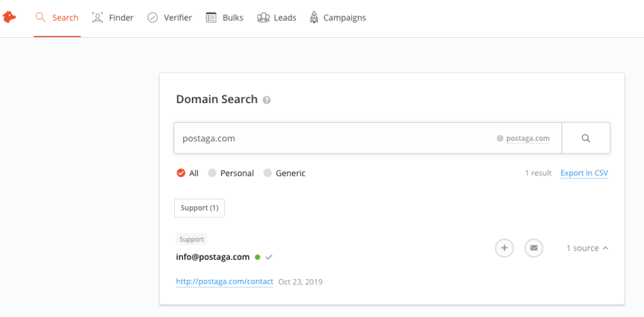The width and height of the screenshot is (644, 317).
Task: Click the info@postaga.com email address
Action: (213, 257)
